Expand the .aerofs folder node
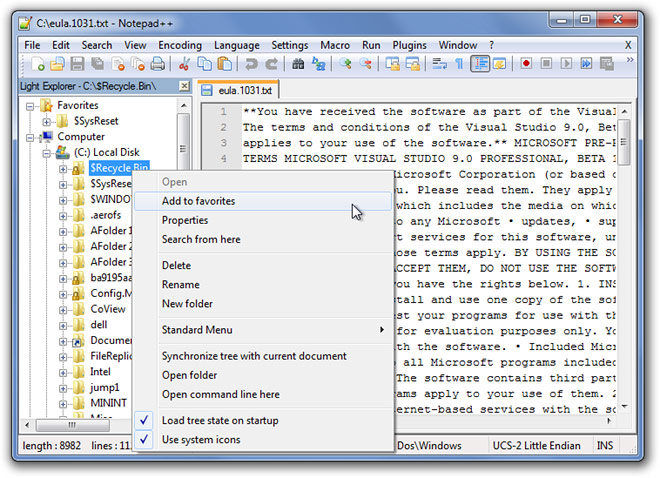Viewport: 660px width, 478px height. (63, 216)
